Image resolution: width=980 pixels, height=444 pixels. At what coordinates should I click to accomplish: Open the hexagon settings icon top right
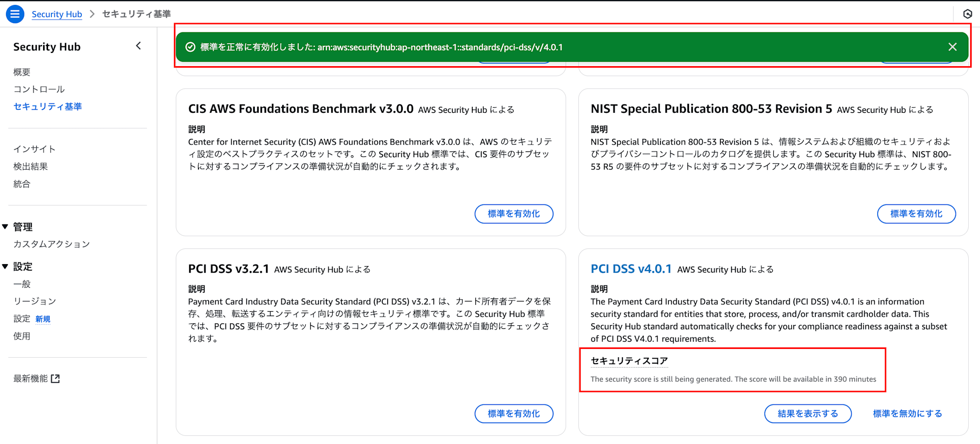pyautogui.click(x=967, y=14)
